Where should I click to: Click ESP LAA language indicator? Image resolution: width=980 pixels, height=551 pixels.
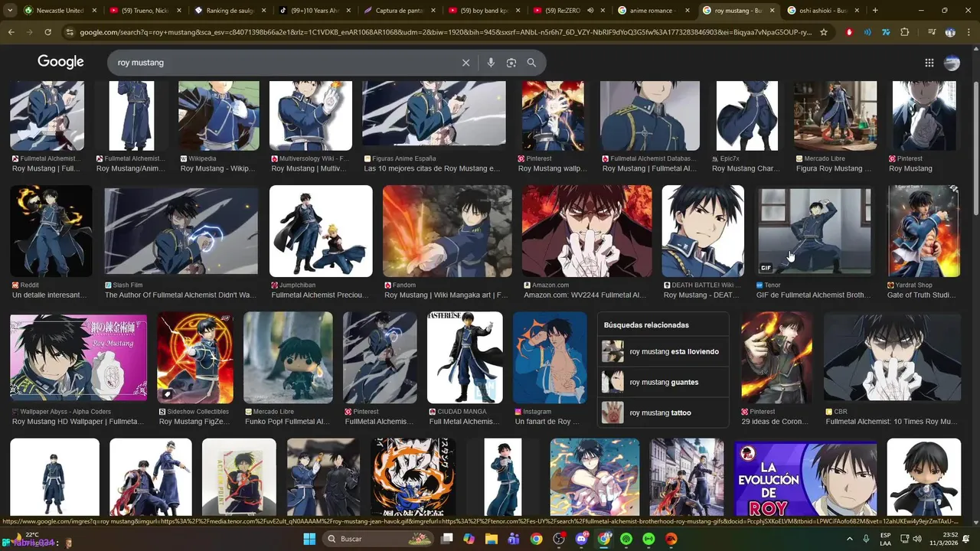tap(886, 539)
